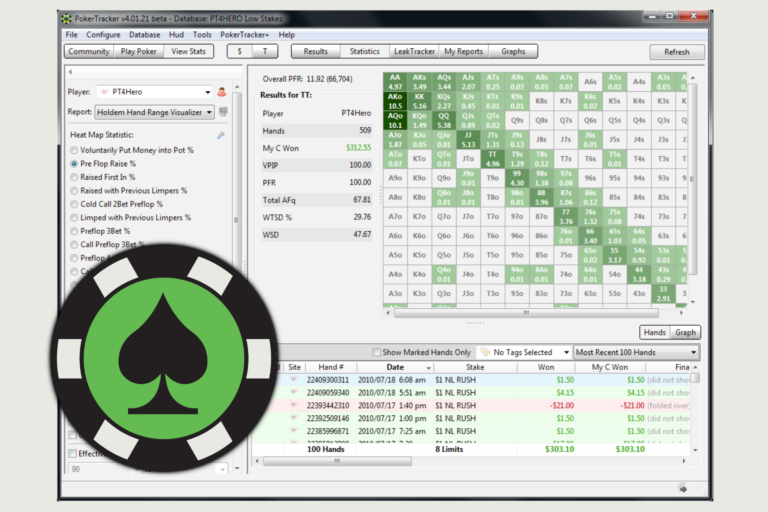Click the Refresh button
The height and width of the screenshot is (512, 768).
click(x=676, y=52)
